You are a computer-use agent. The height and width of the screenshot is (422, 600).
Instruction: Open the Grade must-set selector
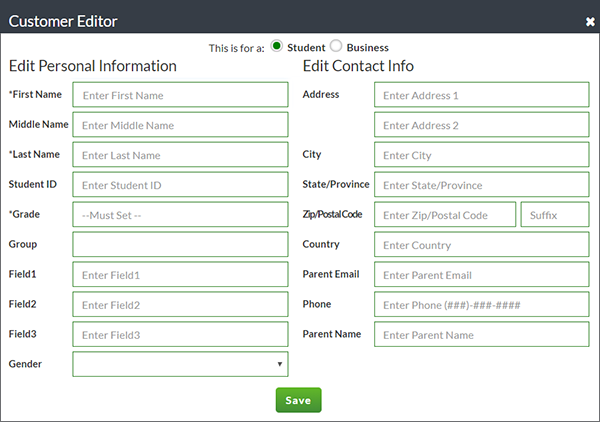point(180,215)
